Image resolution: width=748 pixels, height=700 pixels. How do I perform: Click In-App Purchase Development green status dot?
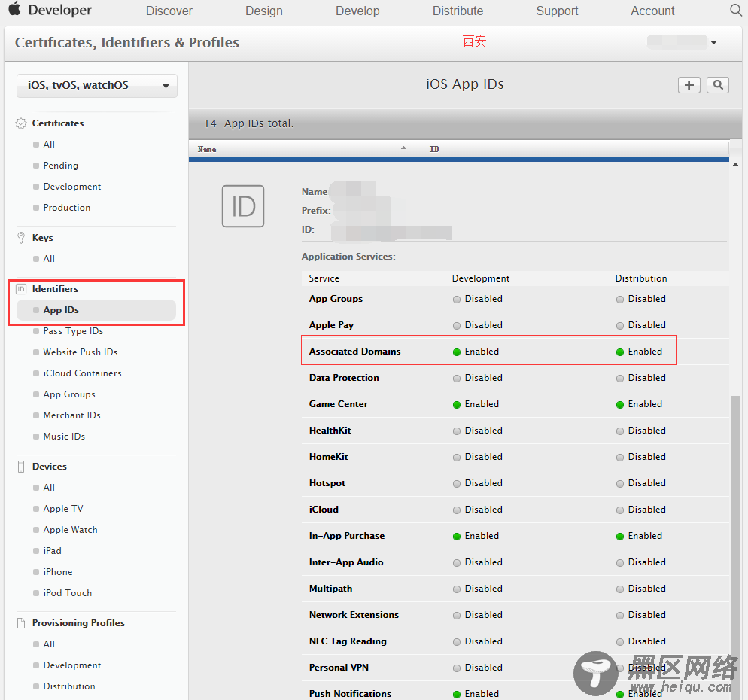(x=457, y=537)
